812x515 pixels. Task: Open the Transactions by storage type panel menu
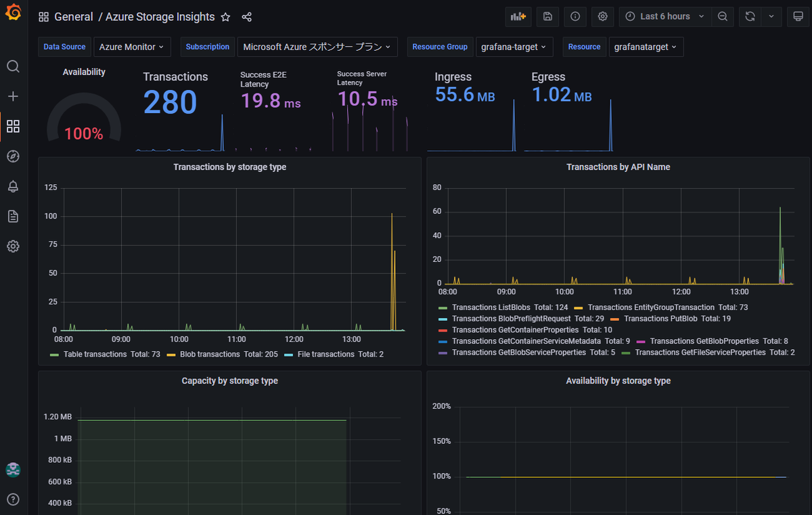click(229, 167)
